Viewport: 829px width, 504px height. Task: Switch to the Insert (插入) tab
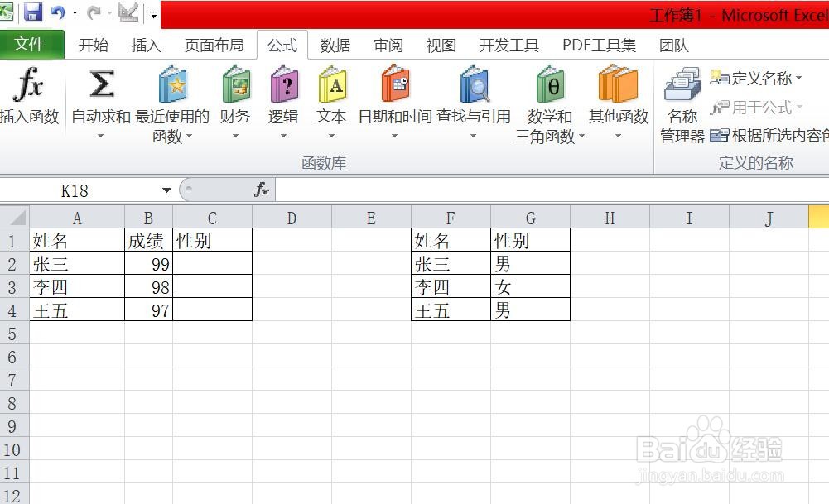(x=146, y=46)
